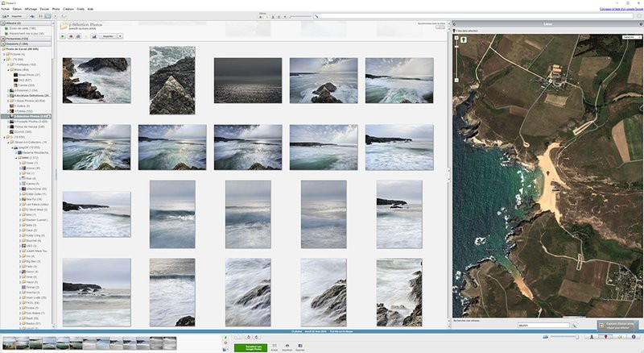
Task: Click the map zoom-in plus button
Action: click(456, 38)
